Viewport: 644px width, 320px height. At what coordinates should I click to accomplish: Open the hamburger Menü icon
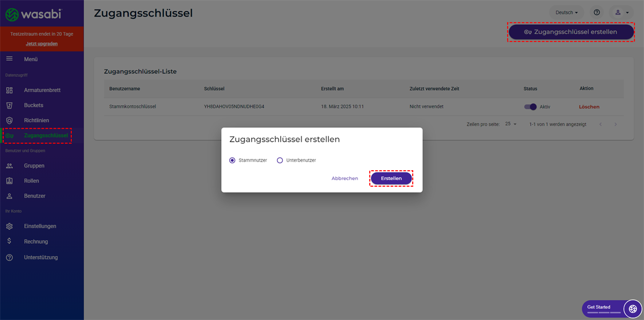[x=9, y=59]
